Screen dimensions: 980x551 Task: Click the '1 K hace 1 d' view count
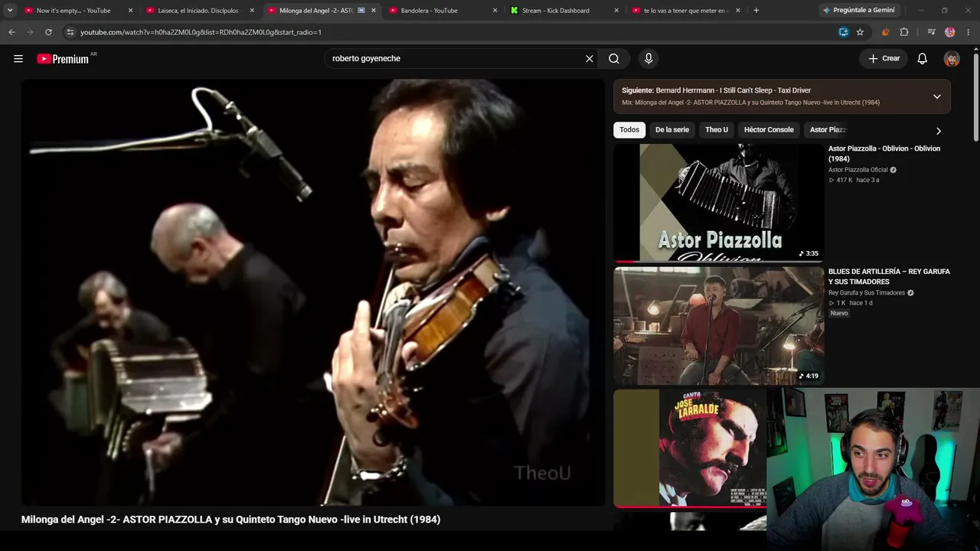click(851, 303)
